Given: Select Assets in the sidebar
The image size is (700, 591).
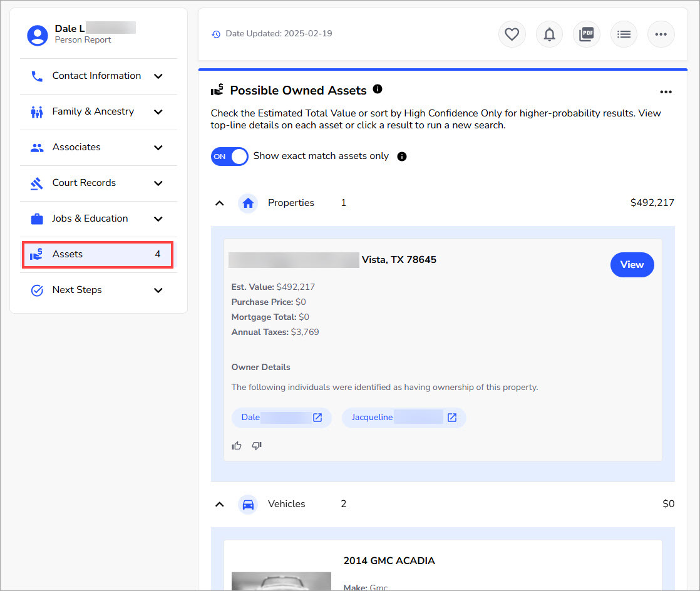Looking at the screenshot, I should point(98,255).
